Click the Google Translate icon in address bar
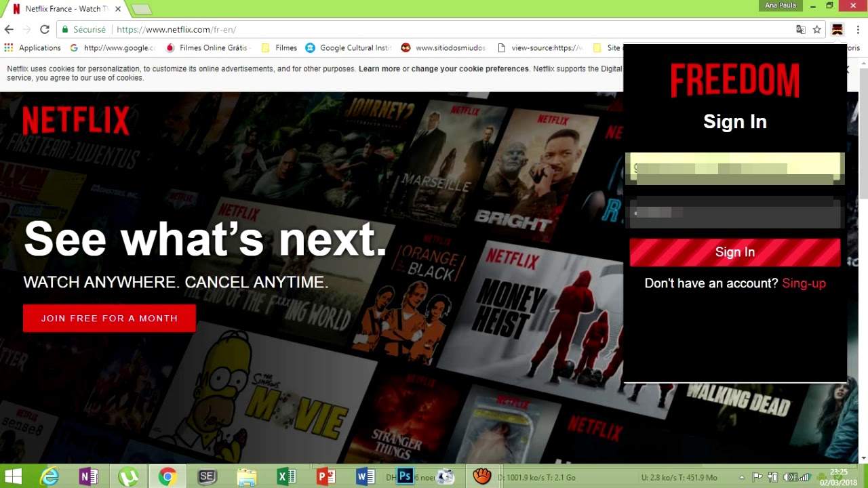 tap(801, 30)
